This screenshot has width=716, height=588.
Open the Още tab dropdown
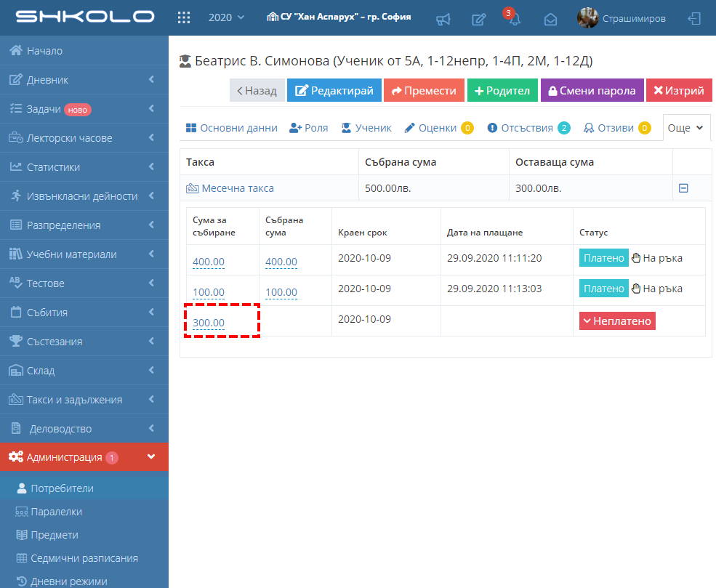click(686, 128)
